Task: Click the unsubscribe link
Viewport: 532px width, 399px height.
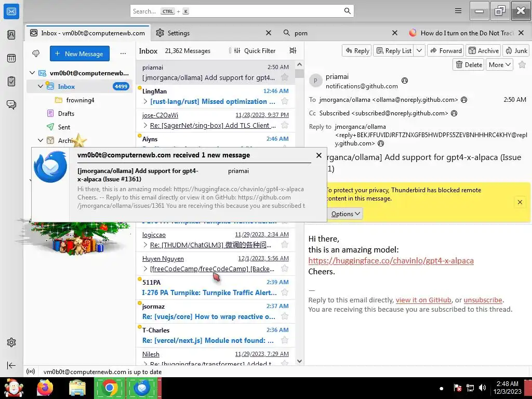Action: point(483,300)
